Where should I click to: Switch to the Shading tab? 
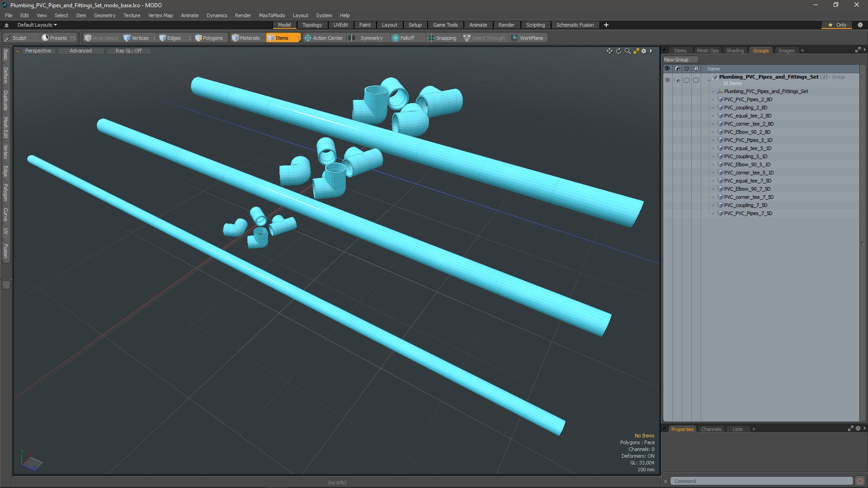tap(735, 51)
